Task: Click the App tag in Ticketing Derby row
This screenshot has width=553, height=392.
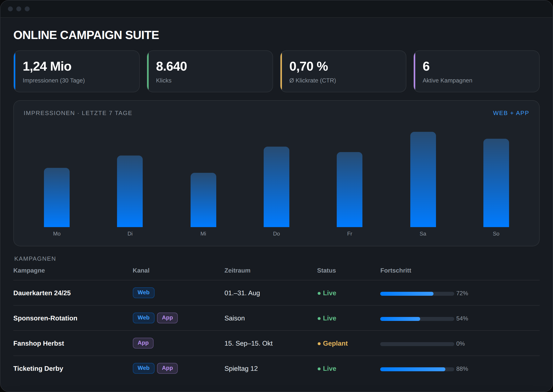Action: pos(167,368)
